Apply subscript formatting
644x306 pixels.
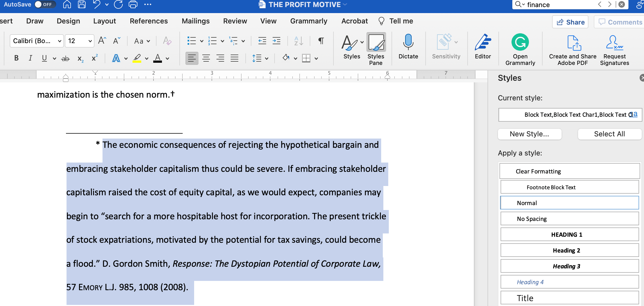click(x=80, y=58)
